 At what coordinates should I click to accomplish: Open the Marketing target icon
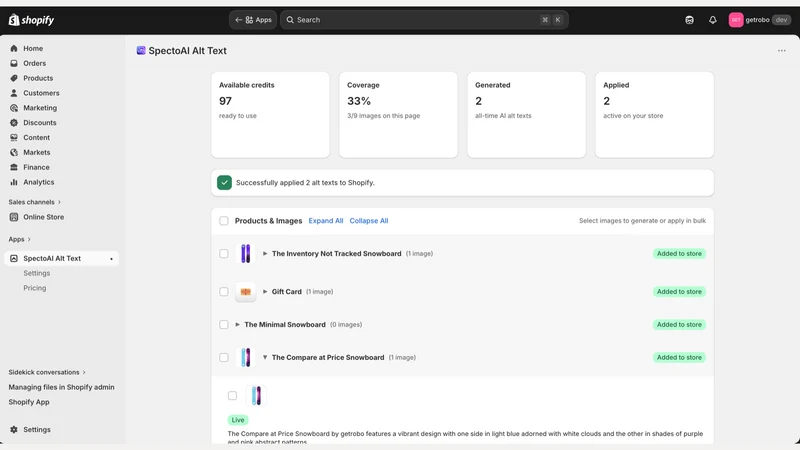[x=14, y=108]
